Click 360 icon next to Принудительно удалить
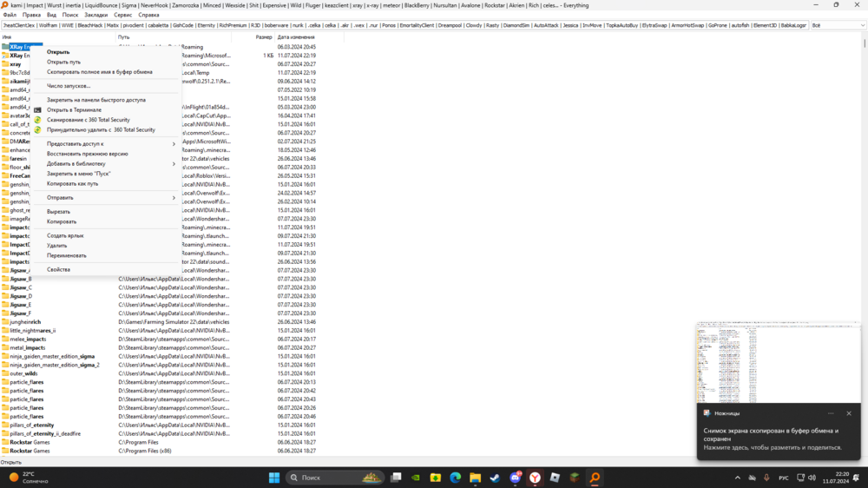Screen dimensions: 868x488 (x=37, y=129)
